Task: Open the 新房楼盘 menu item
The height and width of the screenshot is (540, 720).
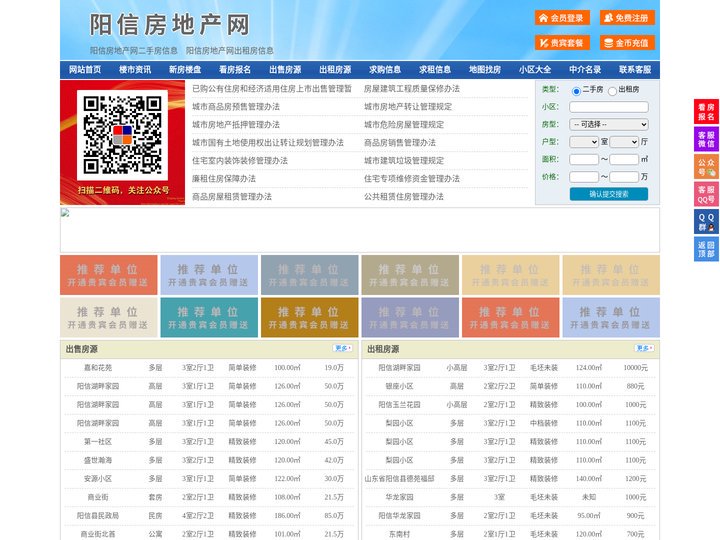Action: point(185,70)
